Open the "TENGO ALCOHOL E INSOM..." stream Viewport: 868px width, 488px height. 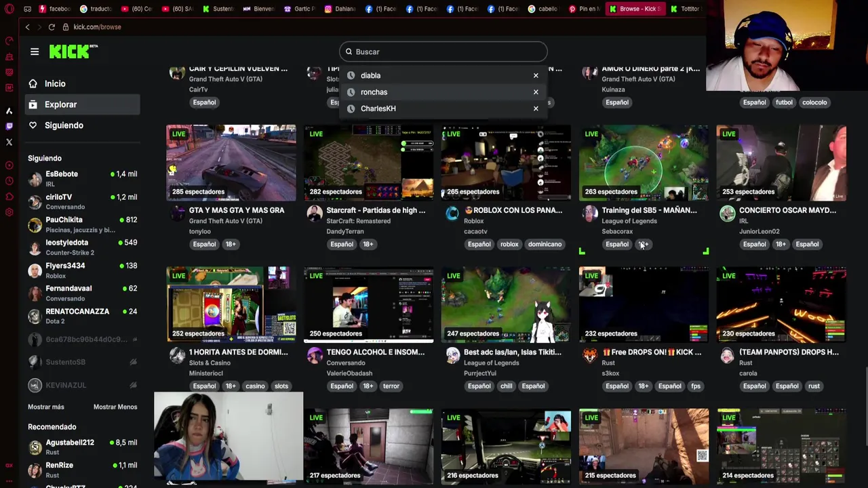tap(376, 352)
